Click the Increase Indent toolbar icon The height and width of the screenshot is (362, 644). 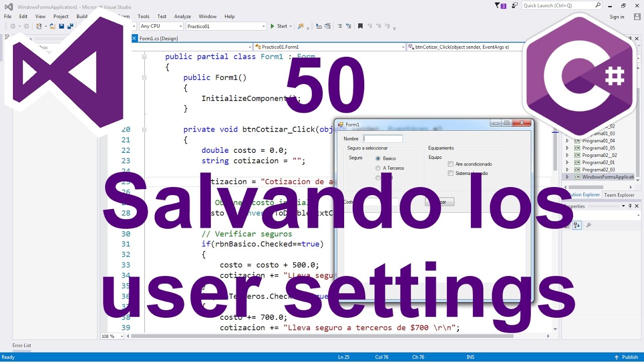(328, 26)
